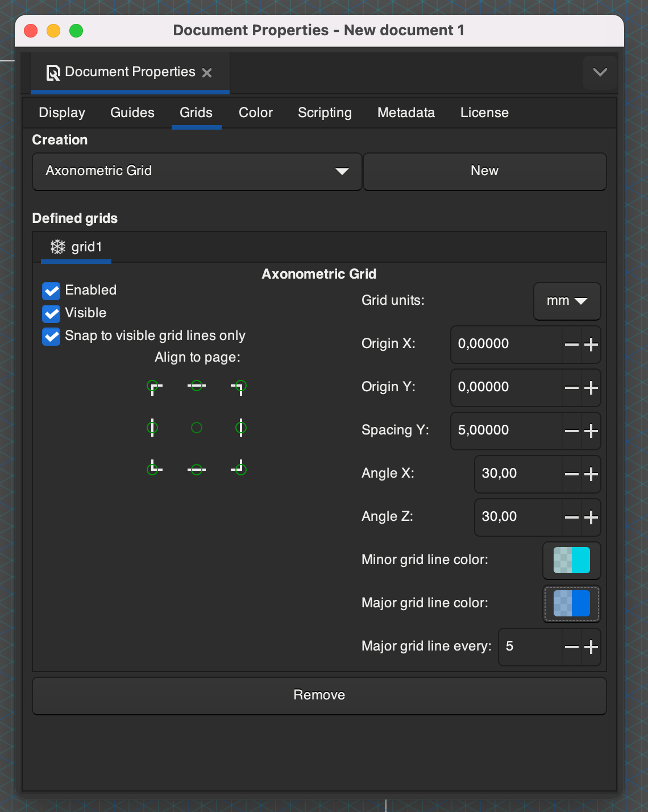
Task: Decrease Angle Z with minus button
Action: 572,517
